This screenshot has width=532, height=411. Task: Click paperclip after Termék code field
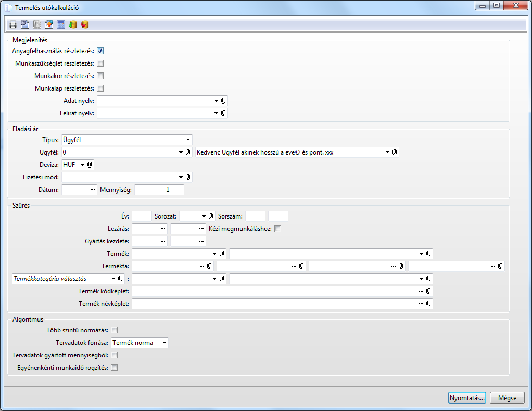(222, 254)
